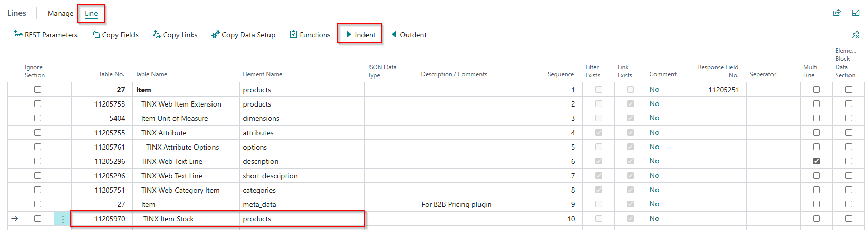This screenshot has width=868, height=230.
Task: Open REST Parameters action
Action: click(x=46, y=35)
